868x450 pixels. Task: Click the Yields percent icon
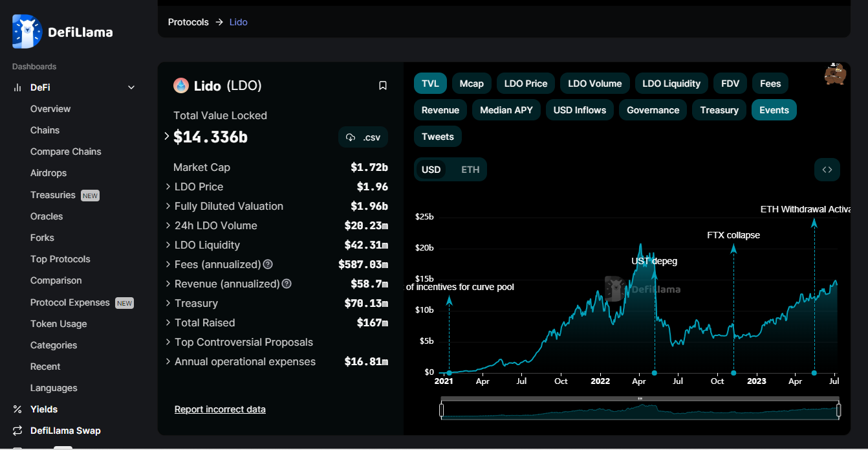click(x=17, y=409)
